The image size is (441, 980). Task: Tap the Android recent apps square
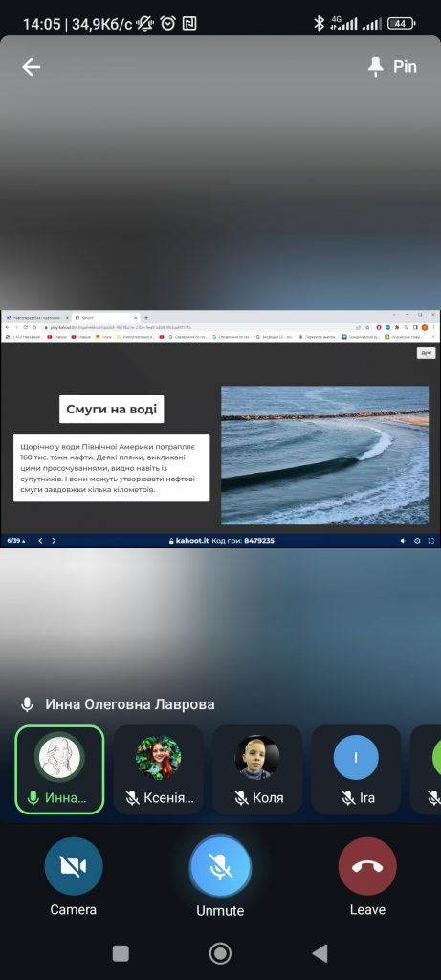pyautogui.click(x=121, y=953)
